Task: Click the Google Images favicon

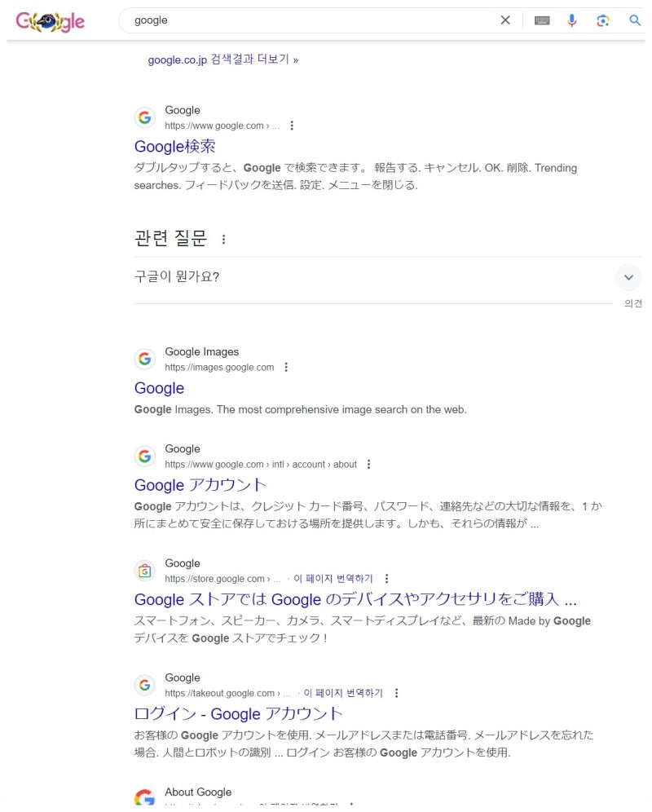Action: click(144, 359)
